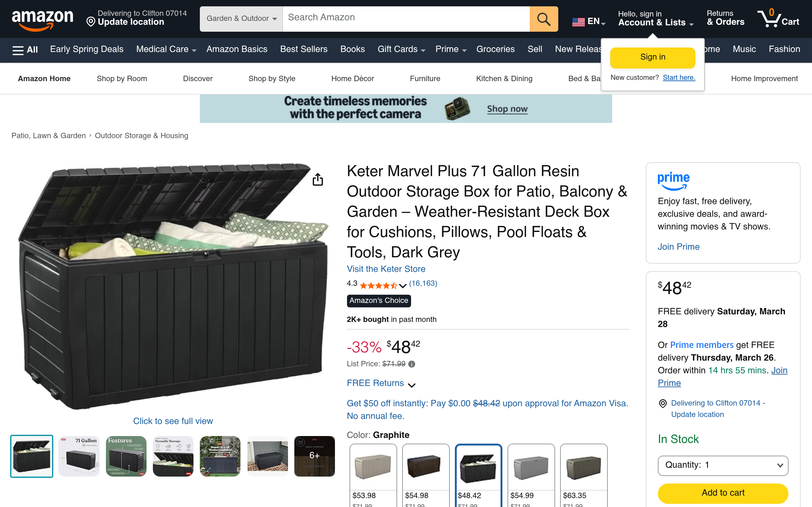Click the Amazon logo
Screen dimensions: 812x507
[x=43, y=19]
